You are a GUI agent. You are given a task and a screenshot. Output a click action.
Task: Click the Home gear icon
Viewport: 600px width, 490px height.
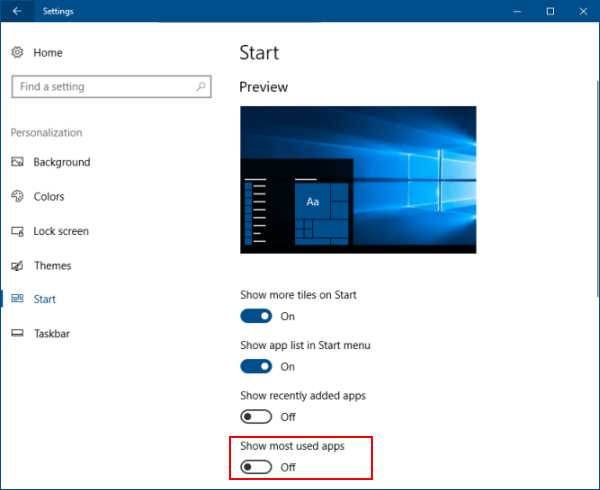17,52
